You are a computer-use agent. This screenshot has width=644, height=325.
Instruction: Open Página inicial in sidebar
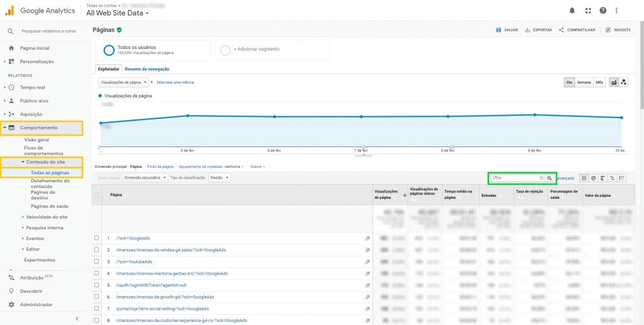coord(35,48)
